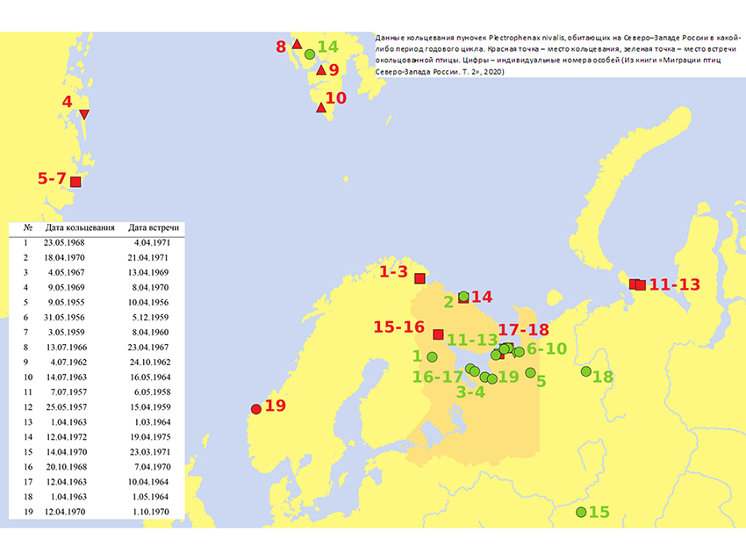Click the date "16.05.1964" in row 10
The width and height of the screenshot is (746, 560).
pyautogui.click(x=150, y=377)
